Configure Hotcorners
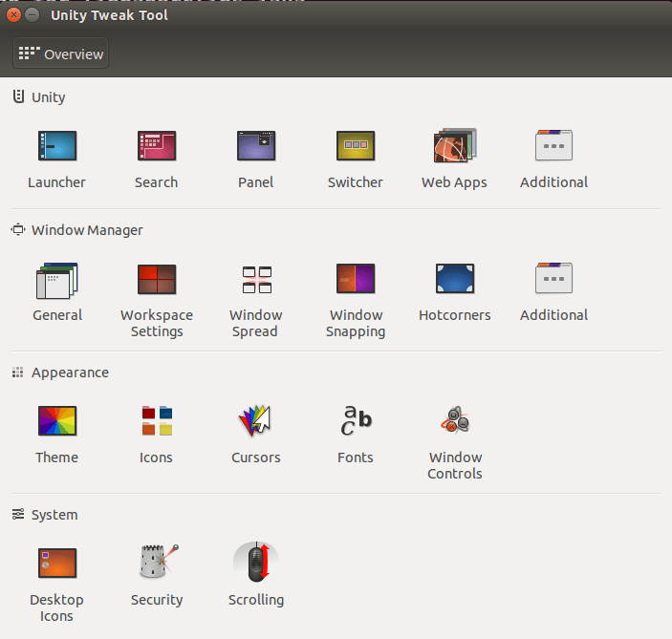This screenshot has height=639, width=672. coord(454,280)
